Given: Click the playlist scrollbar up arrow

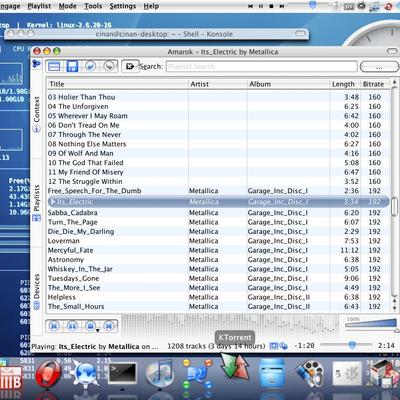Looking at the screenshot, I should 395,82.
